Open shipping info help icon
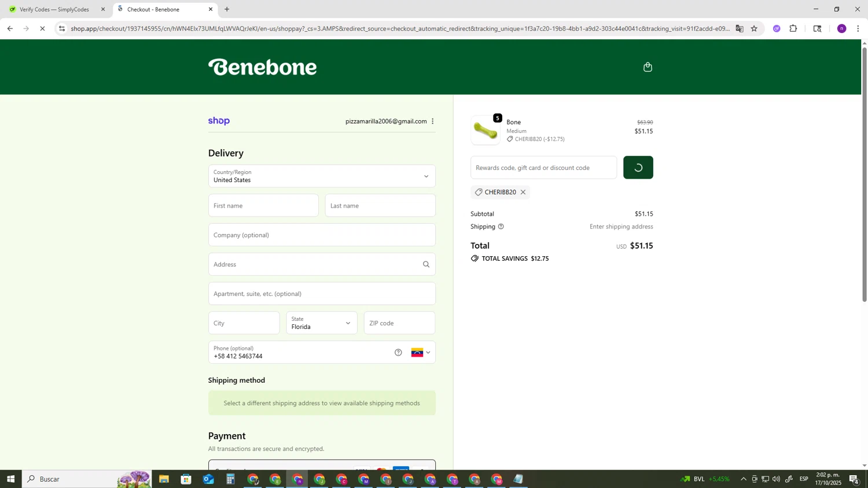The width and height of the screenshot is (868, 488). tap(501, 227)
